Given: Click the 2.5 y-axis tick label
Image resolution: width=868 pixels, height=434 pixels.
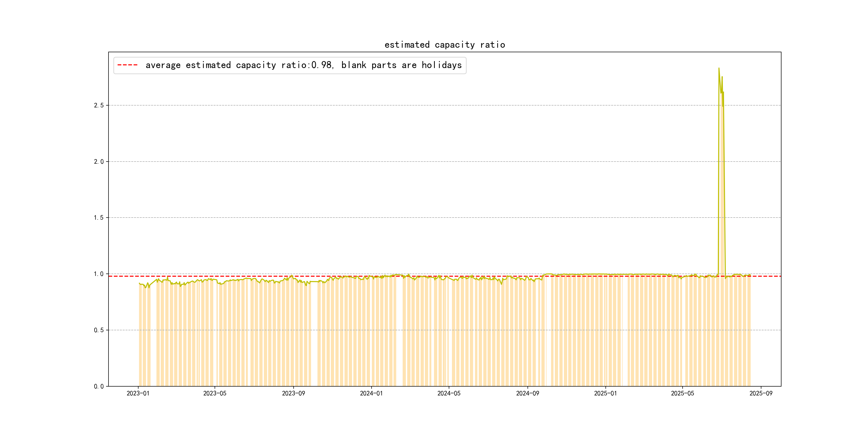Looking at the screenshot, I should [x=99, y=106].
